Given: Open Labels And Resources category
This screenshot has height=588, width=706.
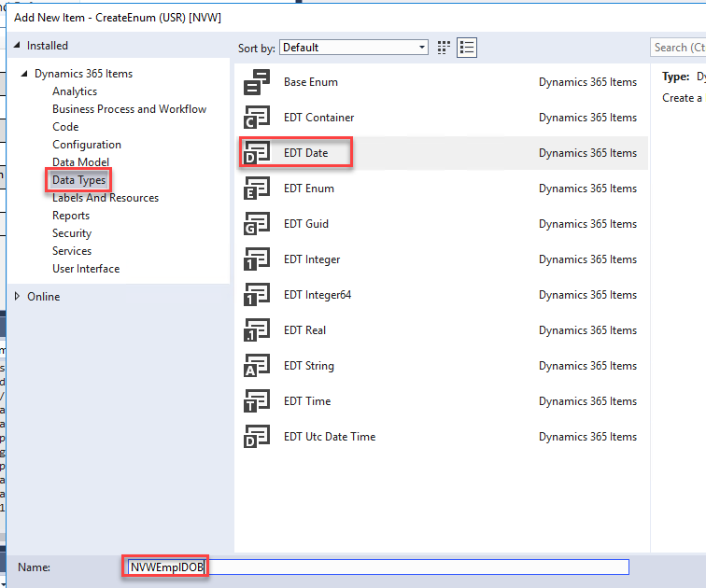Looking at the screenshot, I should click(x=106, y=198).
